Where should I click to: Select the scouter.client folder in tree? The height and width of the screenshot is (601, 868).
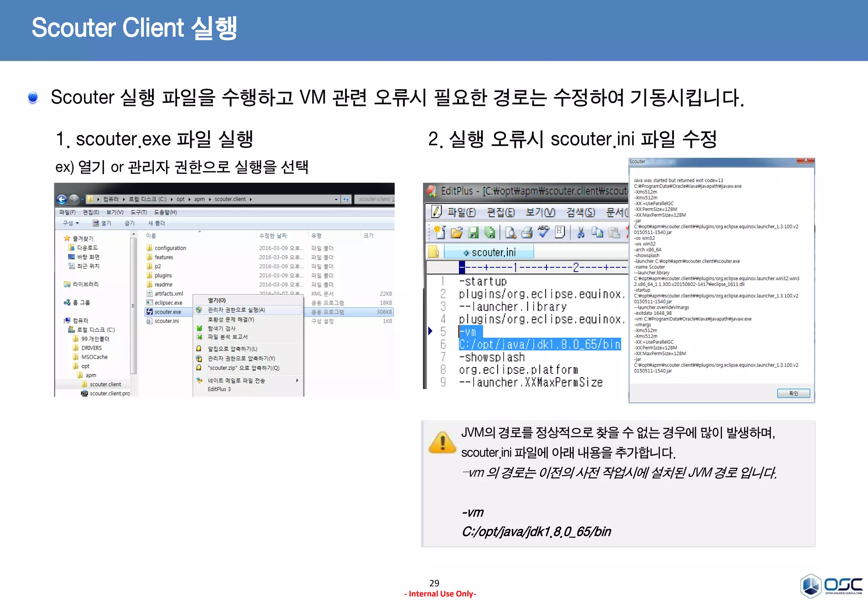click(x=105, y=384)
